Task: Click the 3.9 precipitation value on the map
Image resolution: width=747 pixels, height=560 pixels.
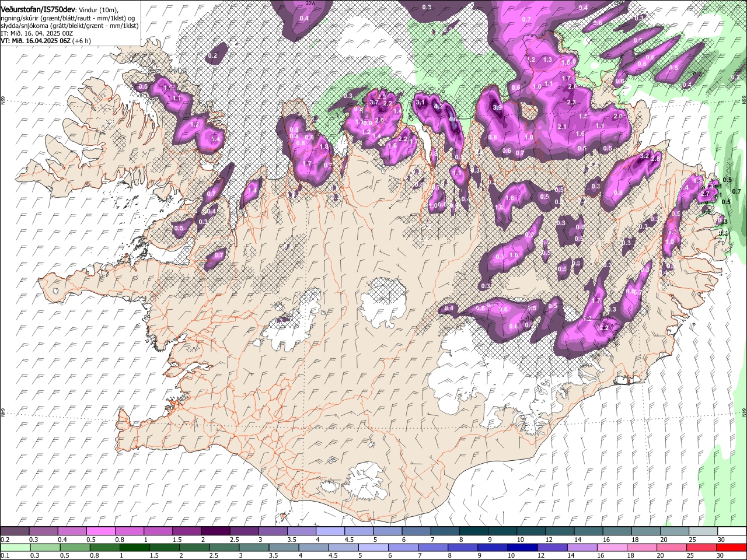Action: [x=498, y=108]
